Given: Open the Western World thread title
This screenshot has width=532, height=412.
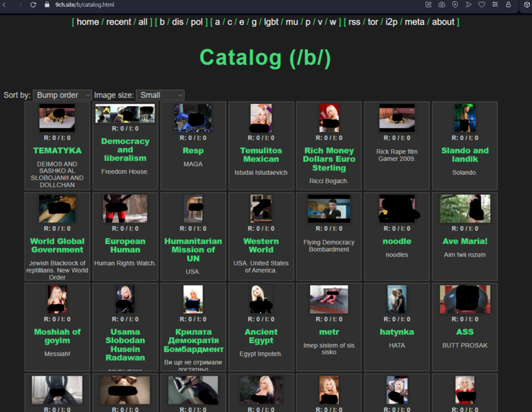Looking at the screenshot, I should coord(261,246).
